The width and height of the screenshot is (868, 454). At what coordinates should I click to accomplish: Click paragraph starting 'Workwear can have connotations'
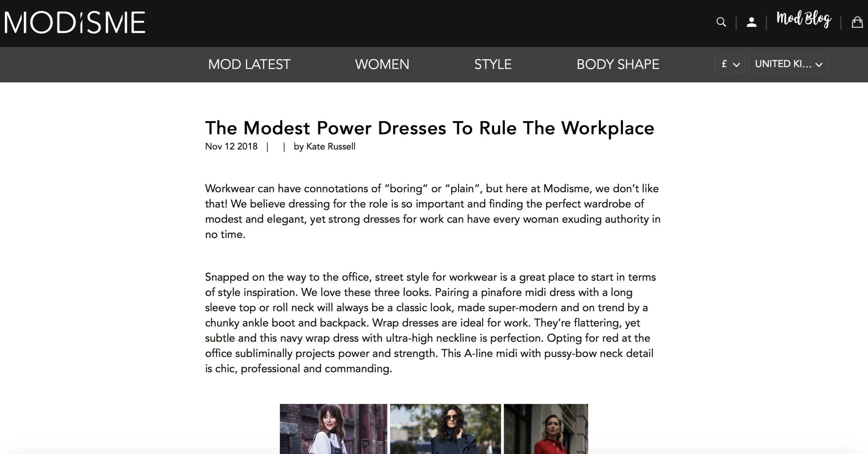tap(433, 211)
